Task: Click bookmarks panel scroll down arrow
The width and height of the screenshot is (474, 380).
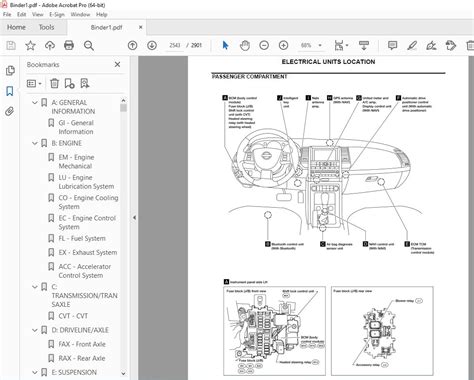Action: click(124, 373)
